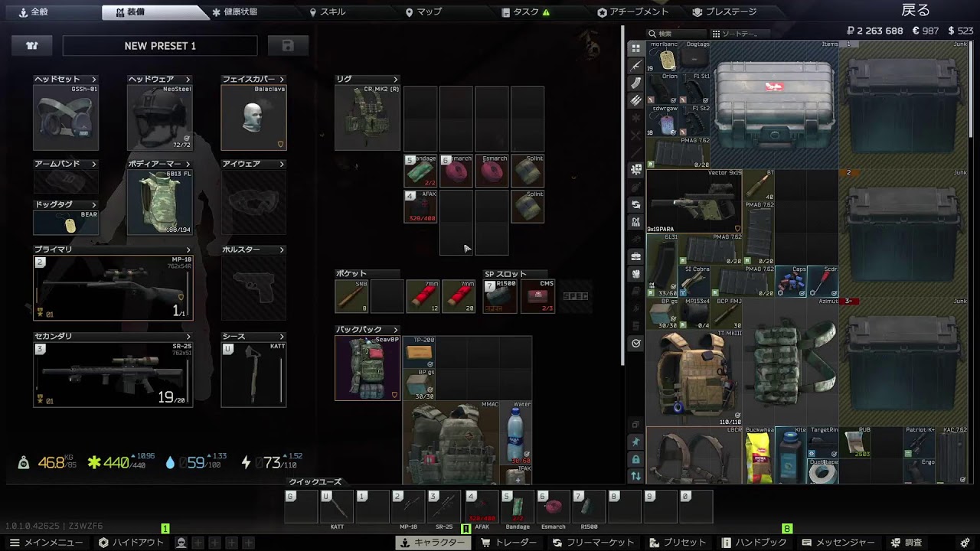980x551 pixels.
Task: Click the RUB cash stack in stash
Action: coord(854,442)
